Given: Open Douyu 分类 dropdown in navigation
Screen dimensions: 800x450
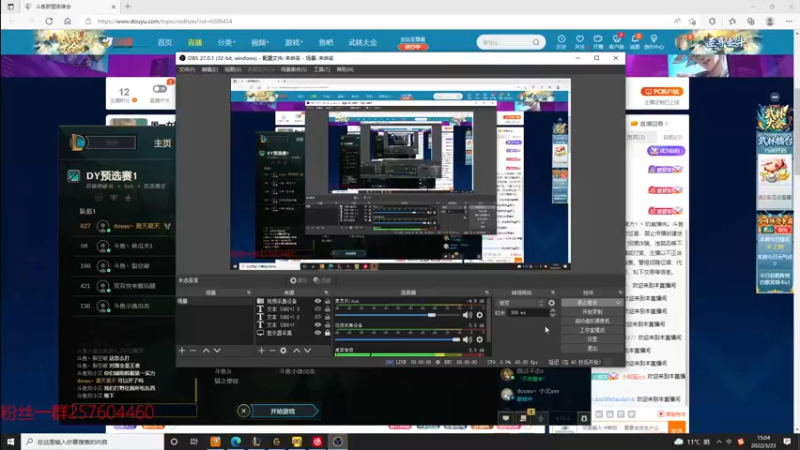Looking at the screenshot, I should click(226, 42).
